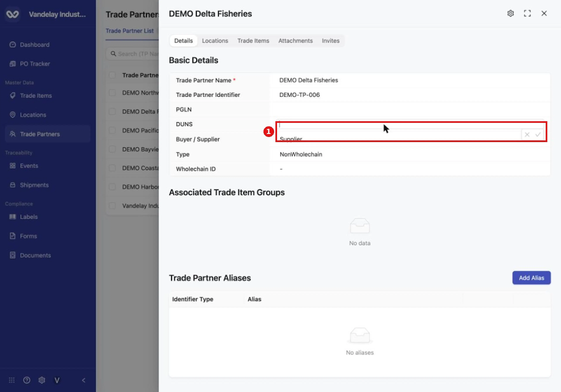Screen dimensions: 561x392
Task: Open Events under Traceability
Action: [48, 166]
